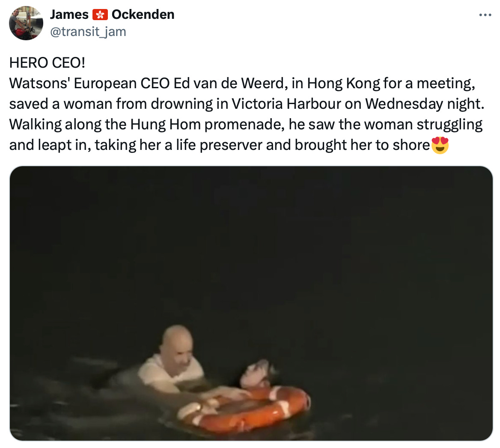This screenshot has width=500, height=448.
Task: Click the Hong Kong words in tweet body
Action: pos(343,84)
